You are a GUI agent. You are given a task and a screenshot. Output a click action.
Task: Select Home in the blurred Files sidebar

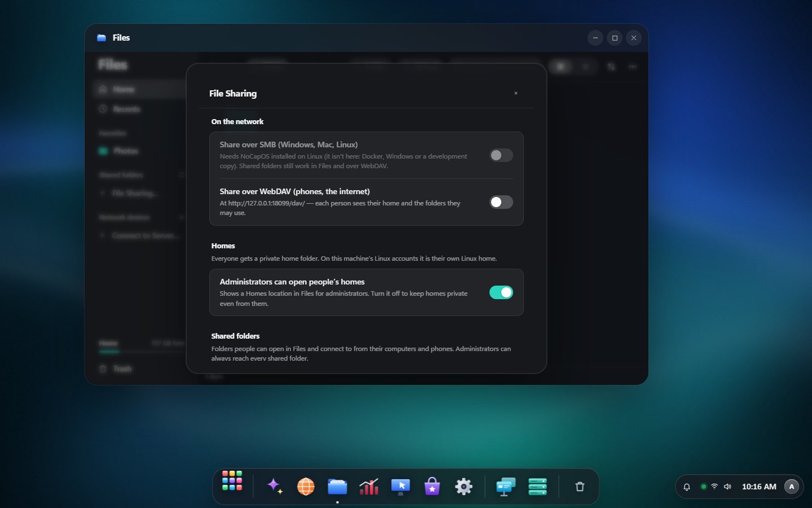click(x=140, y=89)
